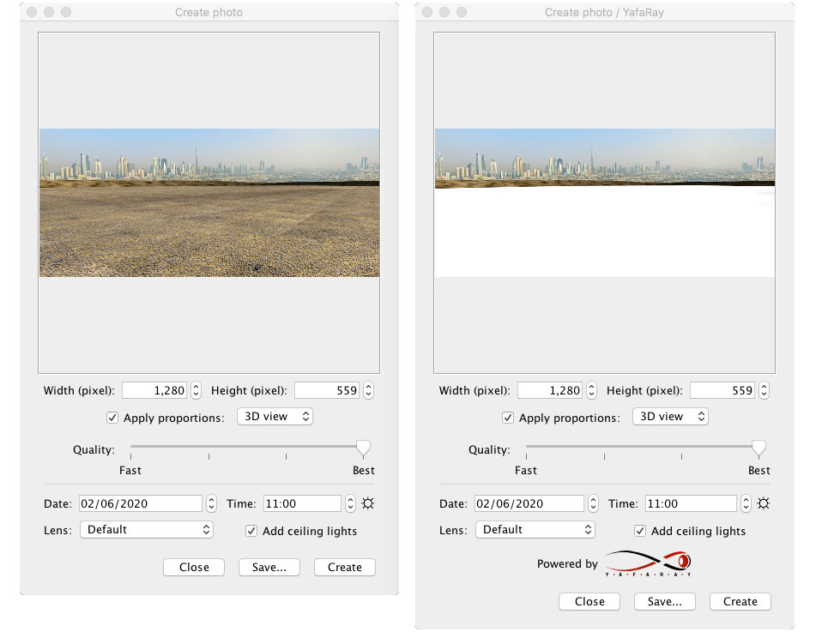Image resolution: width=822 pixels, height=644 pixels.
Task: Click 'Best' quality label in YafaRay window
Action: (x=759, y=471)
